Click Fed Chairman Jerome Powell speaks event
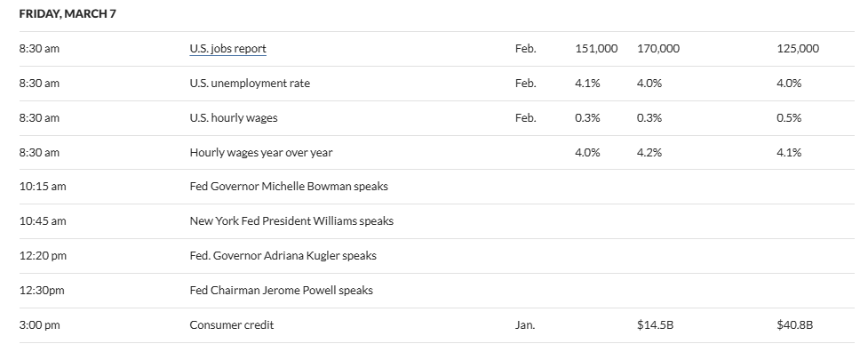 282,290
